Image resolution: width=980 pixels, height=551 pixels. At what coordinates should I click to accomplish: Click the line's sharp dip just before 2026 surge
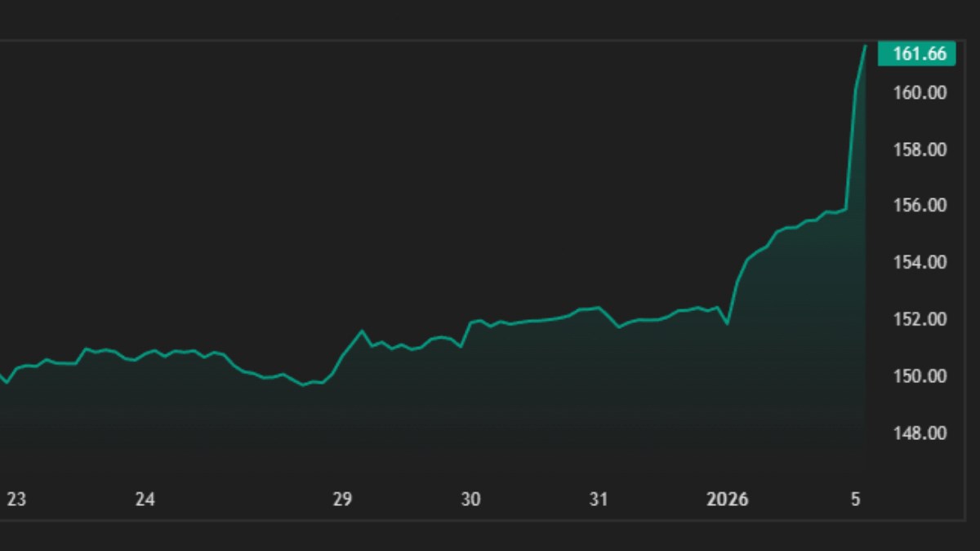click(727, 324)
